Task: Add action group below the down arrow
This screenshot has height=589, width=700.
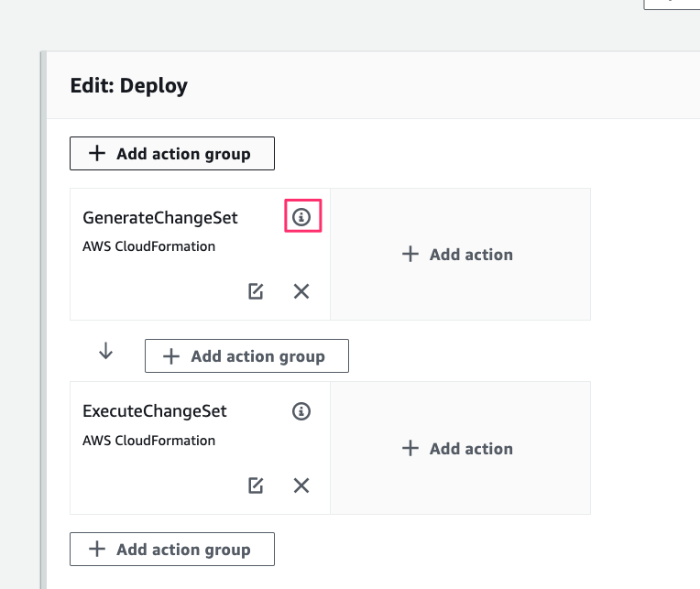Action: click(246, 356)
